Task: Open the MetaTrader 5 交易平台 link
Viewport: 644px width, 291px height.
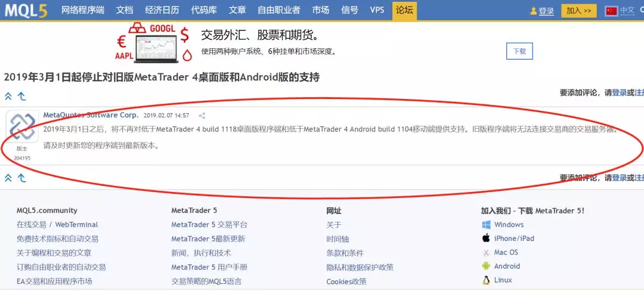Action: [209, 225]
